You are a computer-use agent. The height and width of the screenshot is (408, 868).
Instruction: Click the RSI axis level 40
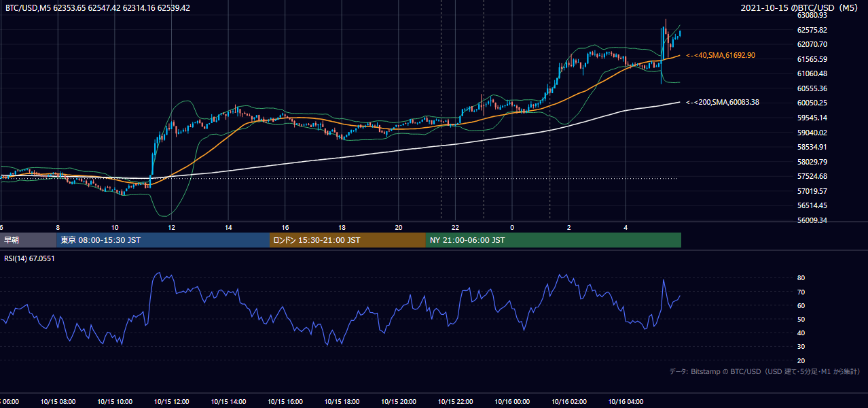[x=801, y=333]
